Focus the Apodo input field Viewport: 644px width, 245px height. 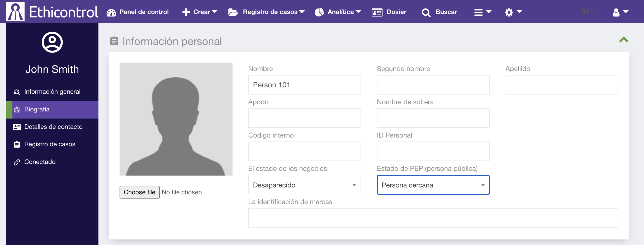coord(305,118)
